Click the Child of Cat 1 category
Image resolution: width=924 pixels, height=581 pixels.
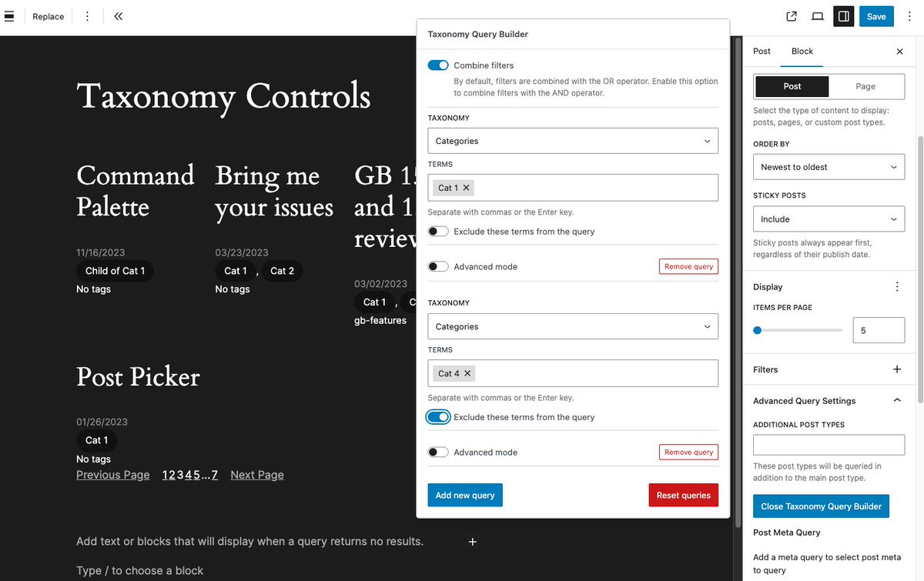[115, 271]
